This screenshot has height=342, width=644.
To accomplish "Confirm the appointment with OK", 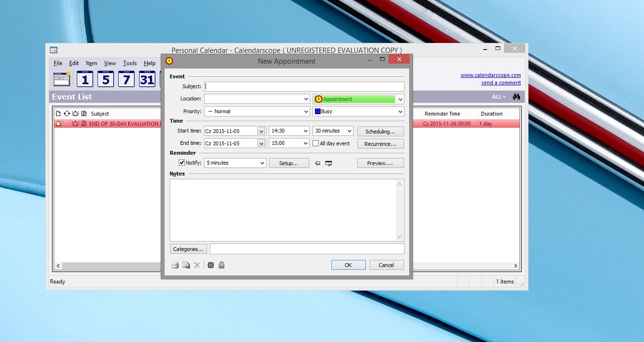I will point(348,265).
